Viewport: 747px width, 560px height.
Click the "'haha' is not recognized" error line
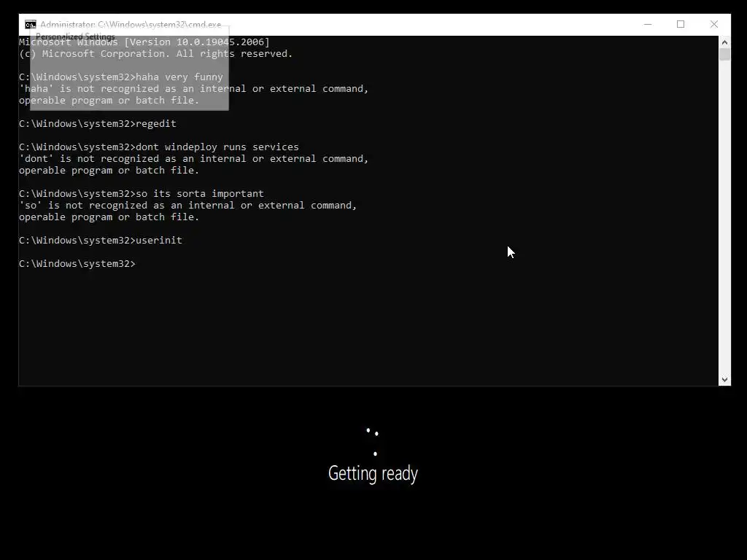(x=194, y=88)
